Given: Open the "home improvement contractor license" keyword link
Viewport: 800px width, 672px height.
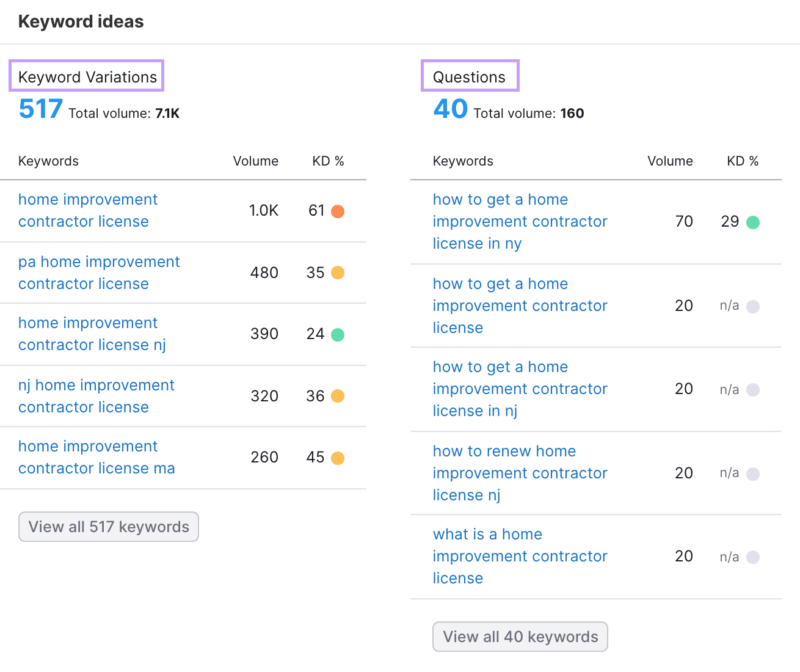Looking at the screenshot, I should (87, 210).
